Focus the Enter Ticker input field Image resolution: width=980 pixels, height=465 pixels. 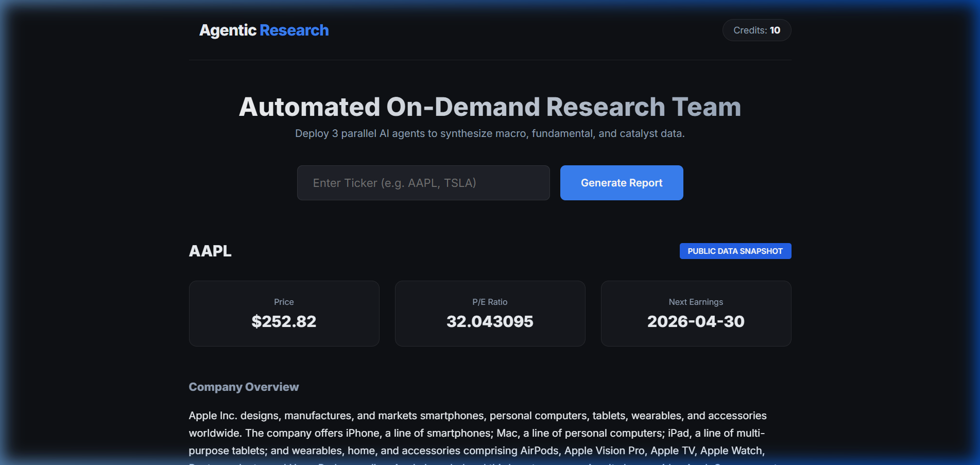tap(423, 183)
